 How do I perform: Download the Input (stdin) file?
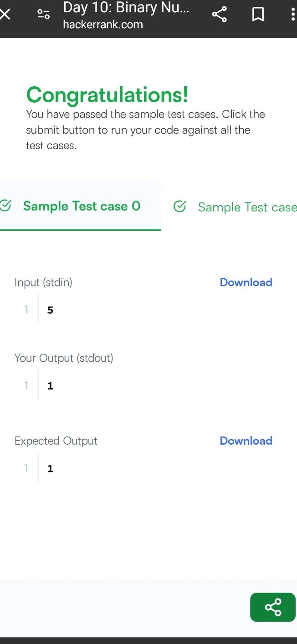pyautogui.click(x=246, y=282)
